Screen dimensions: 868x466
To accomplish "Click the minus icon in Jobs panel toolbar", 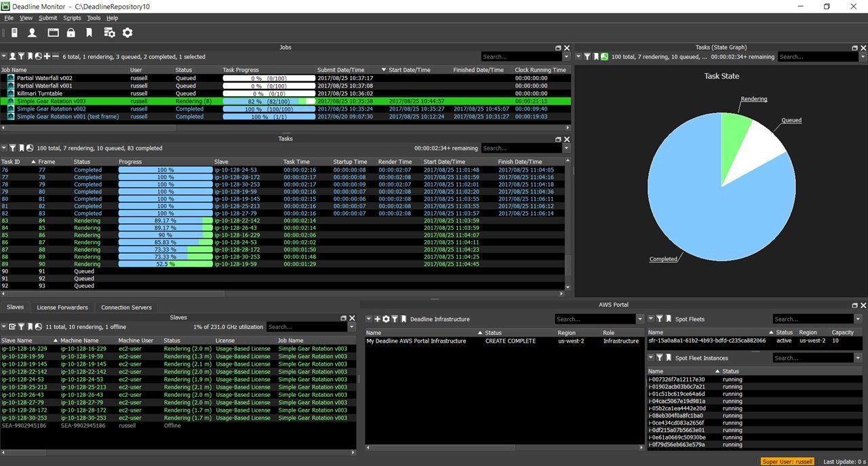I will pyautogui.click(x=56, y=56).
